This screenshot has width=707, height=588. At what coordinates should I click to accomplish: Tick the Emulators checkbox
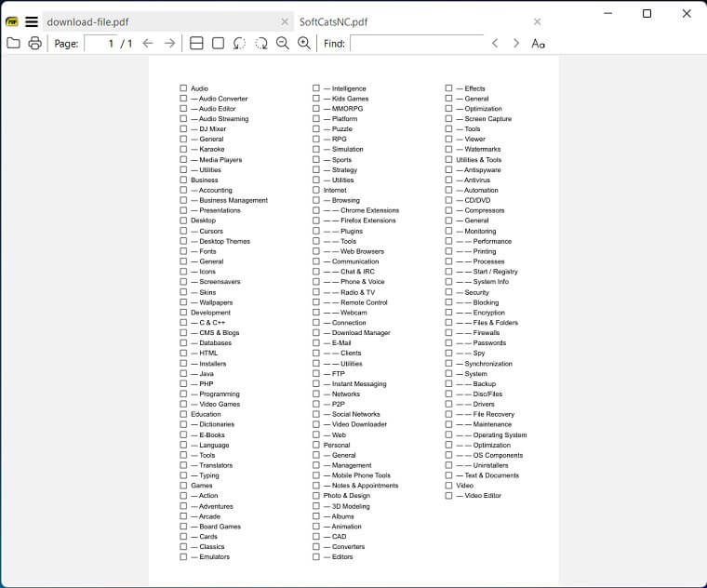[183, 556]
